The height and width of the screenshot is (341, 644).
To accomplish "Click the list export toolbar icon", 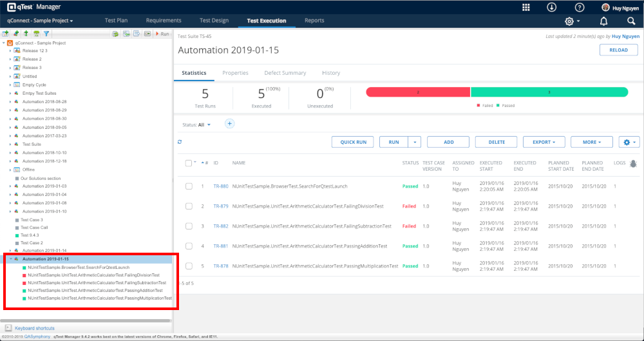I will [137, 34].
